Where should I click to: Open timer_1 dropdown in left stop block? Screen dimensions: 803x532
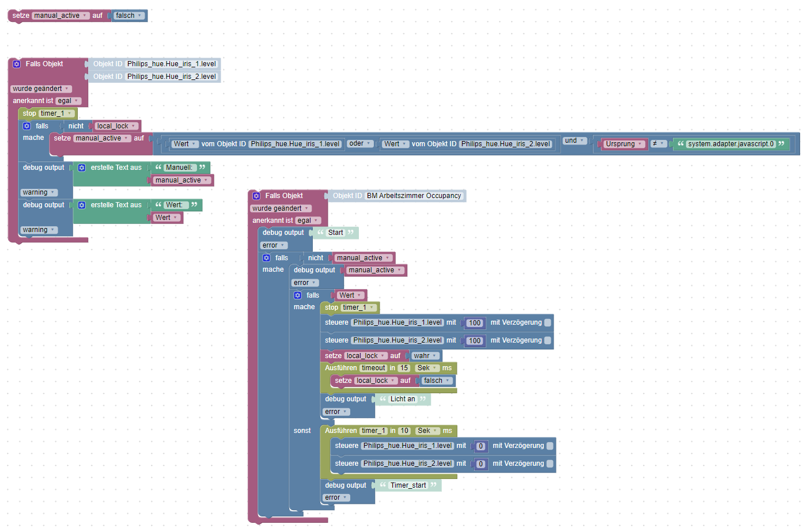[x=56, y=113]
